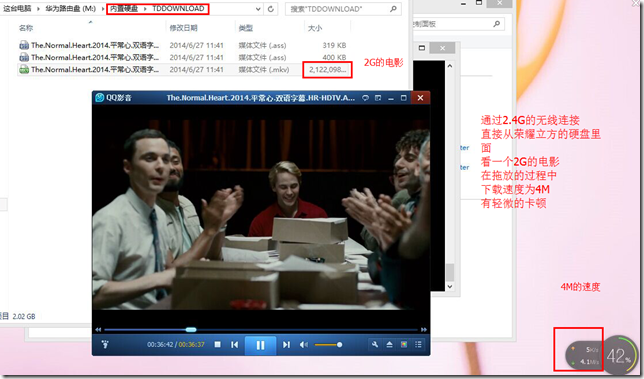
Task: Show the playlist icon in player
Action: click(x=419, y=345)
